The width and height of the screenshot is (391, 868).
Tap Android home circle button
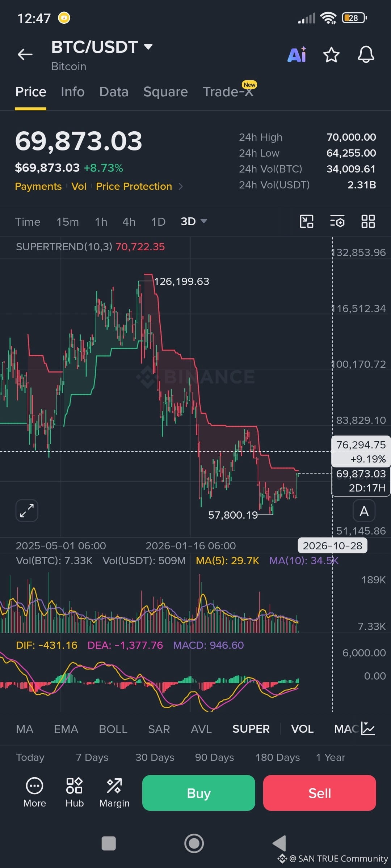point(194,843)
